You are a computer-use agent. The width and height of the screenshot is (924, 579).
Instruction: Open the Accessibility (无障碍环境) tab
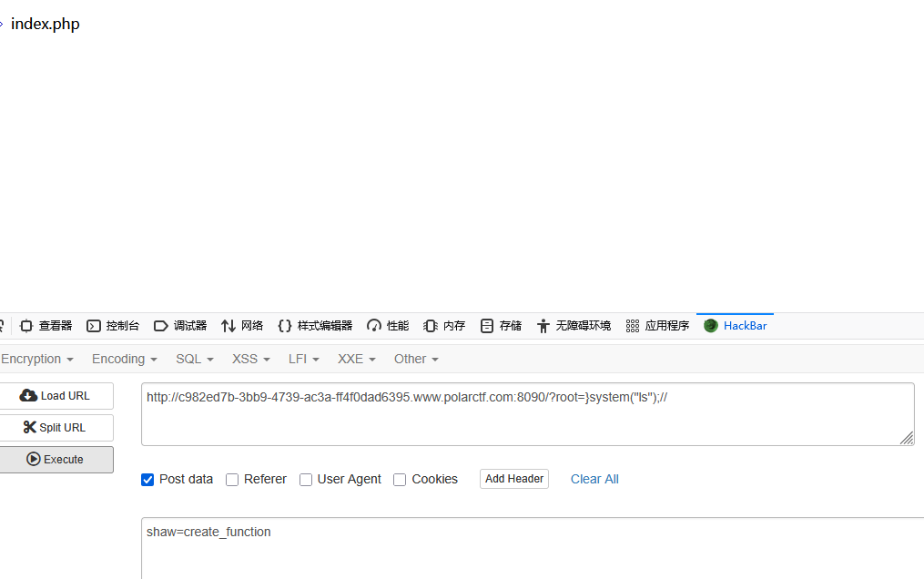click(x=574, y=326)
